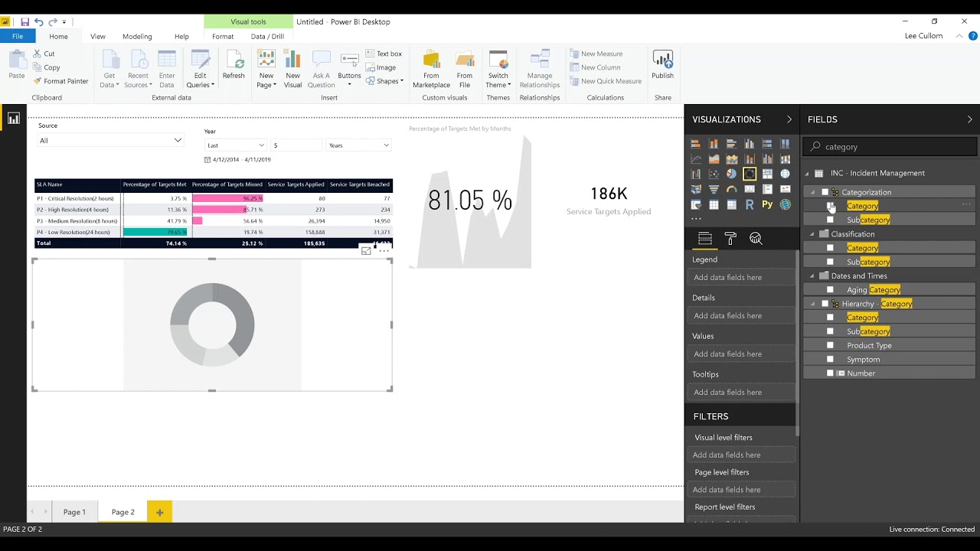
Task: Collapse the Visualizations pane chevron
Action: (x=789, y=119)
